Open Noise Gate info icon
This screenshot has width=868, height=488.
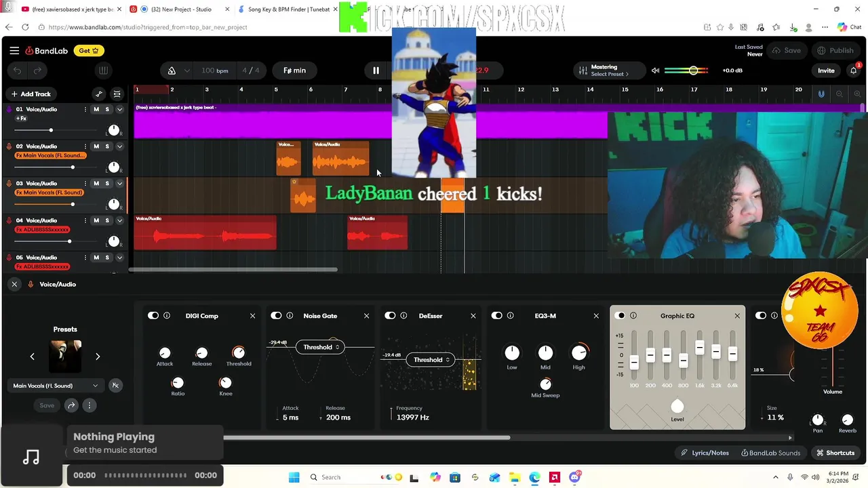point(290,316)
